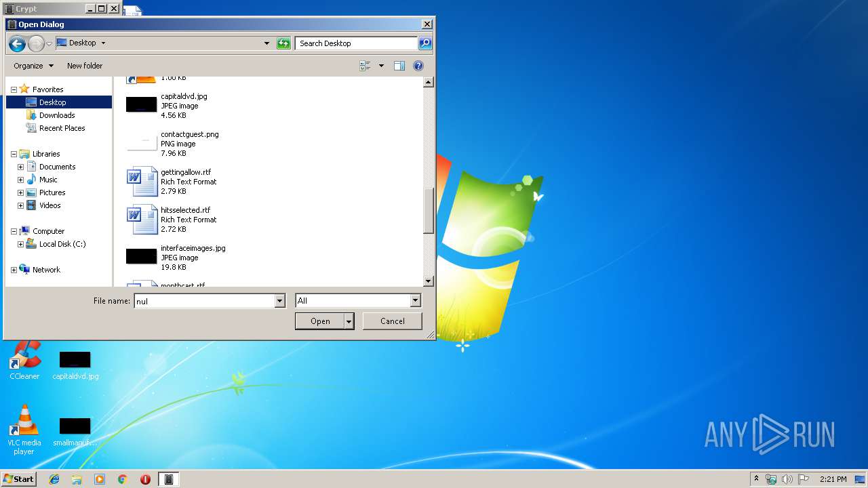
Task: Select Network in the sidebar
Action: (46, 270)
